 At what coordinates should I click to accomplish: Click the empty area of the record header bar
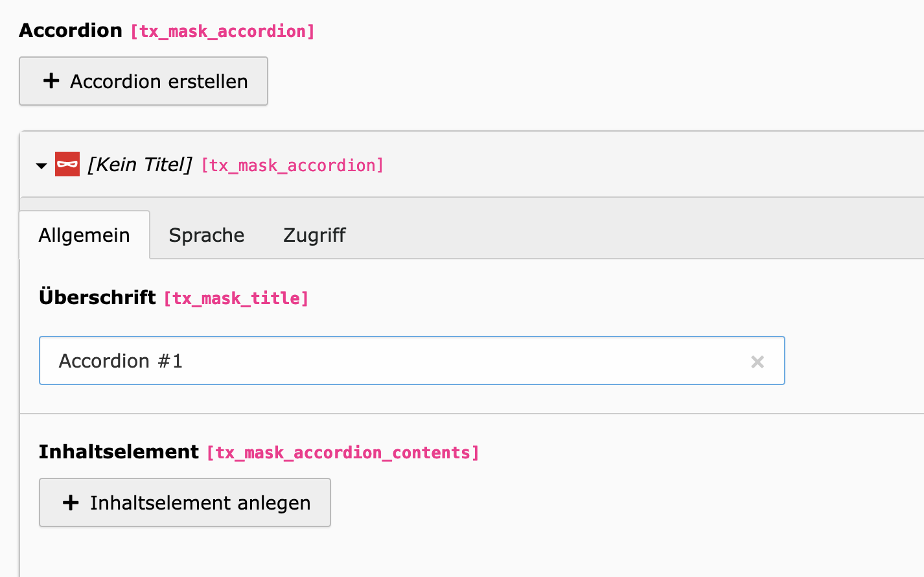tap(648, 165)
